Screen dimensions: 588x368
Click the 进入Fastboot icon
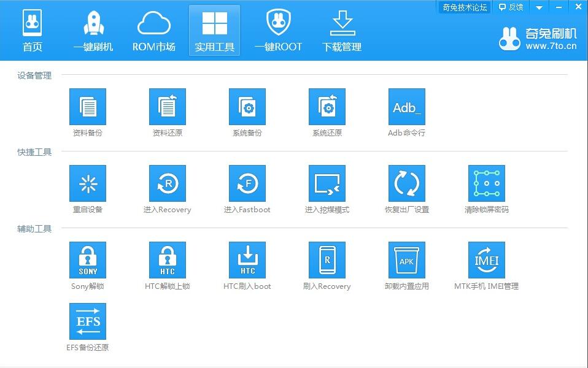247,183
